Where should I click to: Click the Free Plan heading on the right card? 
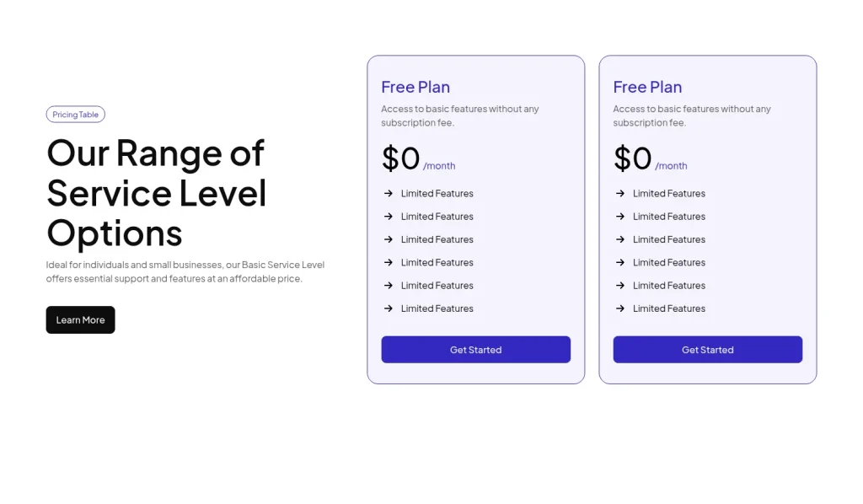coord(647,87)
